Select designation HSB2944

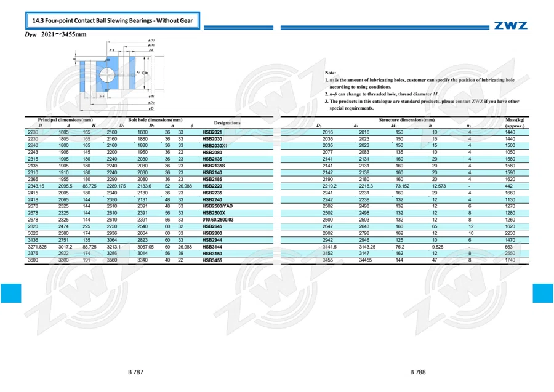click(212, 240)
